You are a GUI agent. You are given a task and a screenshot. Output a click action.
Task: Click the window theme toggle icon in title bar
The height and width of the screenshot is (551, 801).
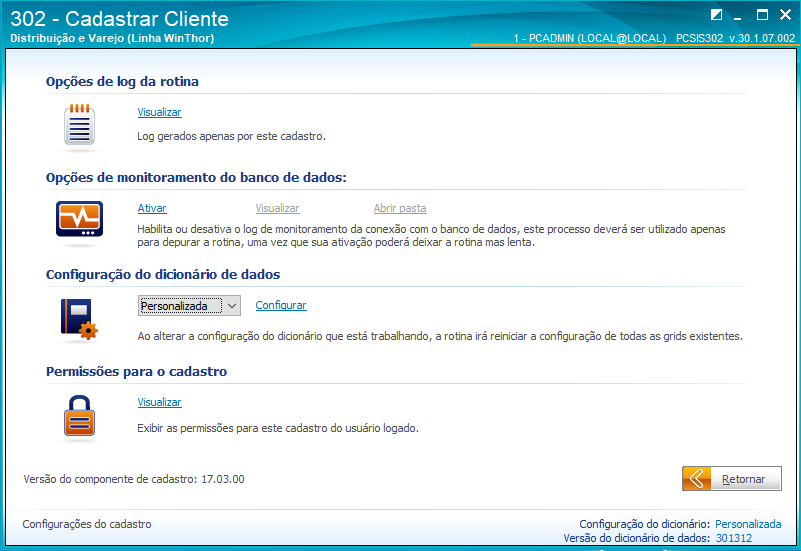716,15
